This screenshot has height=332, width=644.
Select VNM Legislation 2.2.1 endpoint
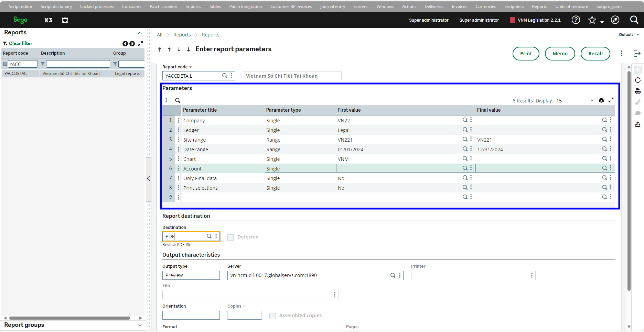(535, 20)
